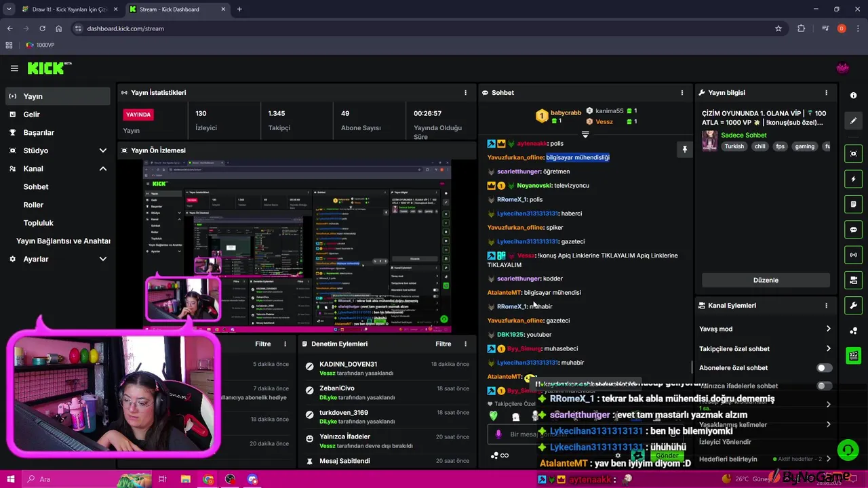
Task: Bookmark this page with the star icon
Action: click(x=778, y=28)
